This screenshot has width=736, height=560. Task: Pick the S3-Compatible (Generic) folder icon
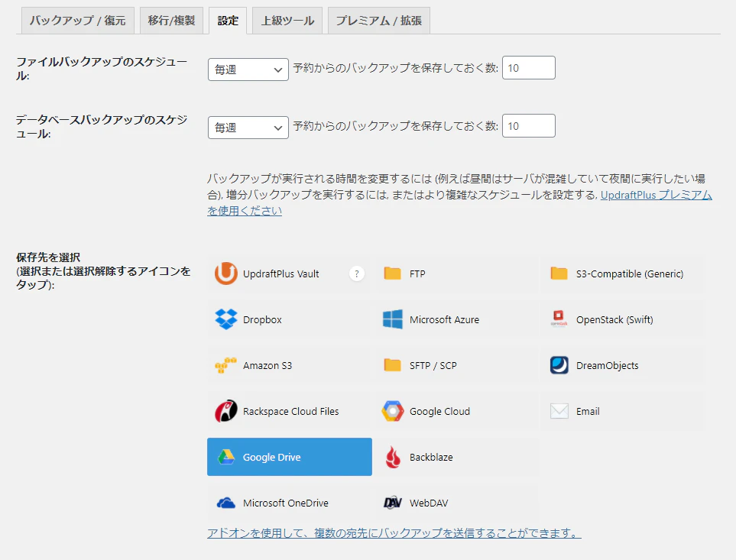click(x=559, y=273)
